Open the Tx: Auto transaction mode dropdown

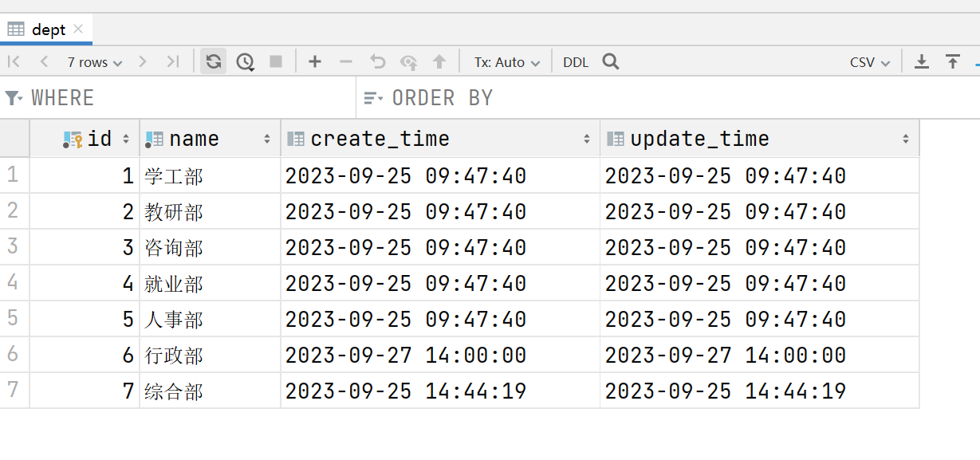pyautogui.click(x=507, y=62)
